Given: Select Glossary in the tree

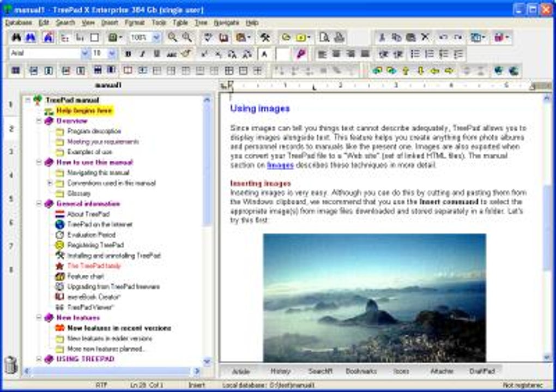Looking at the screenshot, I should (x=78, y=194).
